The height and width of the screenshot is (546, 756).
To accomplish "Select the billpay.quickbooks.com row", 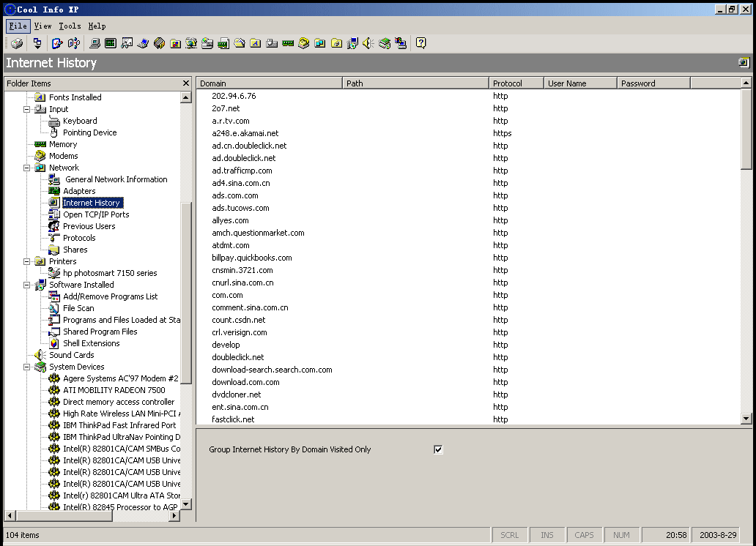I will coord(469,258).
